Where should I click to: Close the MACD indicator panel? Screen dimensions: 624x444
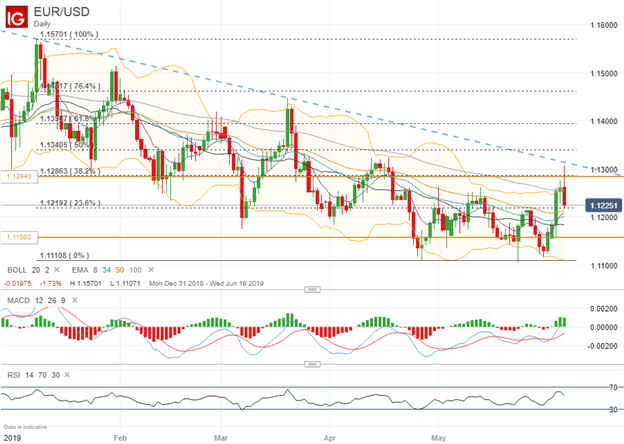tap(74, 300)
